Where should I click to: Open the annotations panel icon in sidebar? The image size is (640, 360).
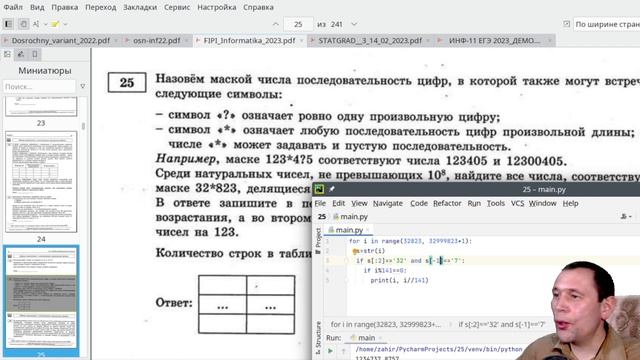(21, 54)
